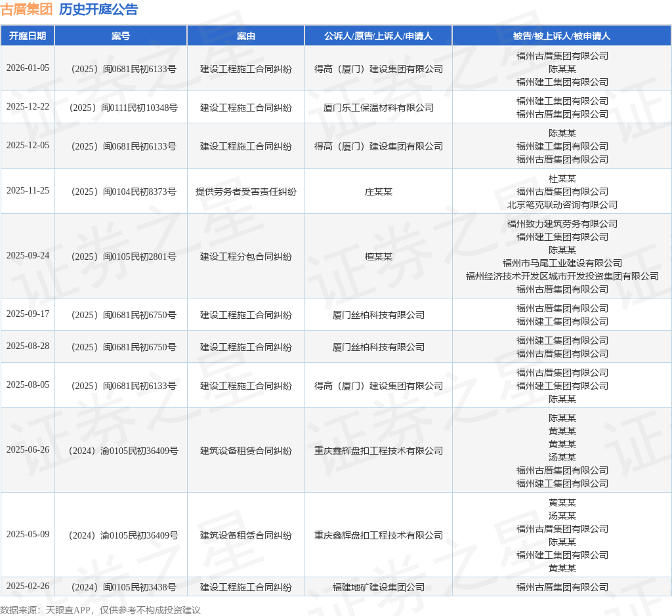Click the date 2025-02-26
The image size is (672, 616).
28,586
